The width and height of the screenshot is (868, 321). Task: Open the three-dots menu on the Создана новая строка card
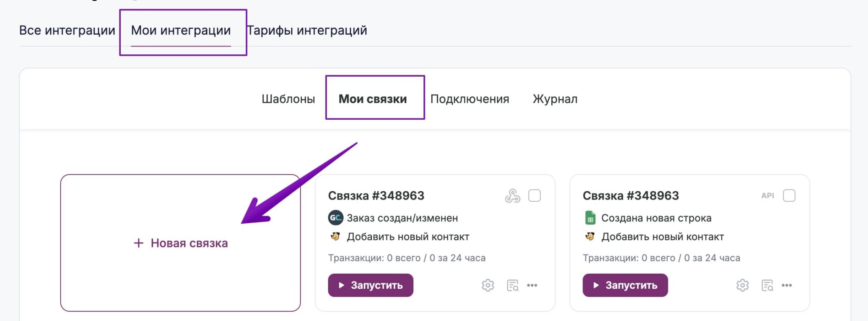pyautogui.click(x=787, y=285)
